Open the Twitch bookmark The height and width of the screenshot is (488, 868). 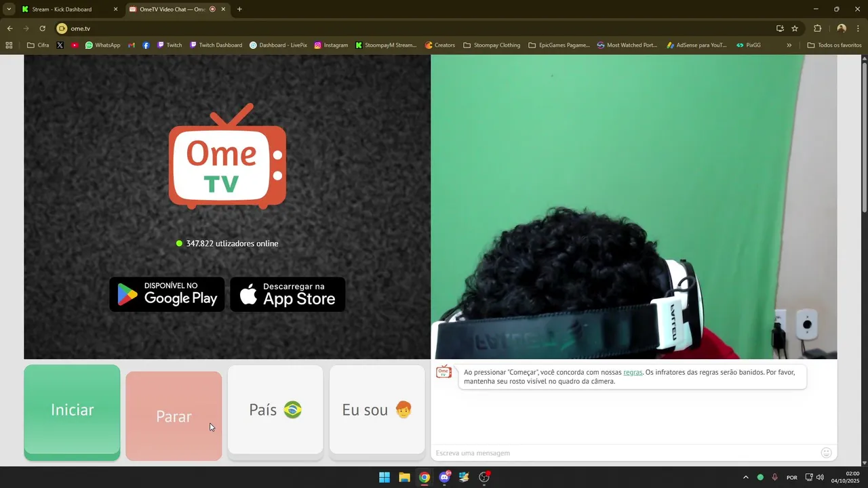coord(170,45)
